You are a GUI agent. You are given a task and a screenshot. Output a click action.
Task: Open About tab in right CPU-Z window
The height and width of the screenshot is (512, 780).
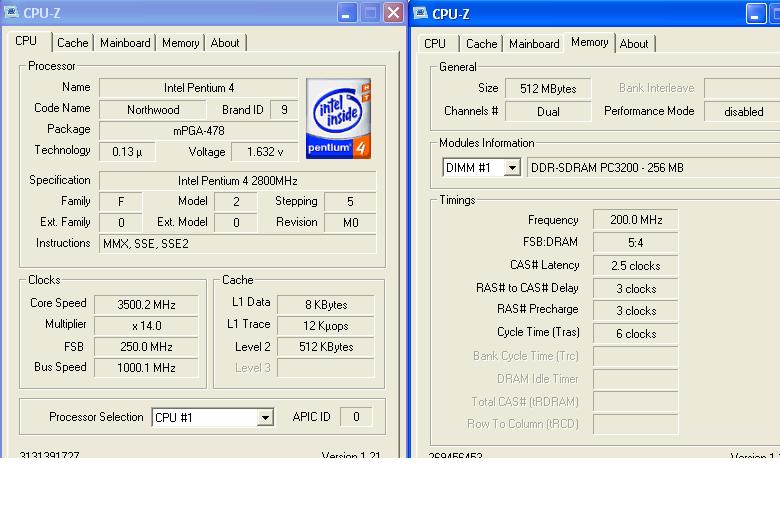click(634, 44)
